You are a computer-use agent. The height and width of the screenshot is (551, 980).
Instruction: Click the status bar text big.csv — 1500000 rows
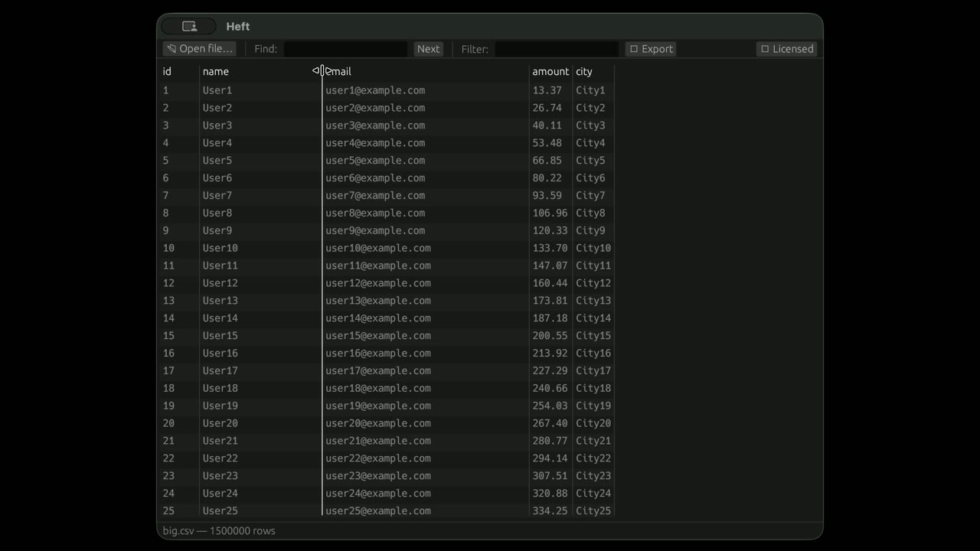tap(219, 531)
